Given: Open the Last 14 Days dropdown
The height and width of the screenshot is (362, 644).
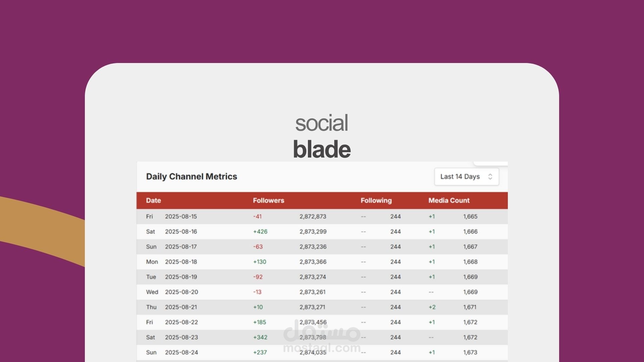Looking at the screenshot, I should (x=466, y=177).
